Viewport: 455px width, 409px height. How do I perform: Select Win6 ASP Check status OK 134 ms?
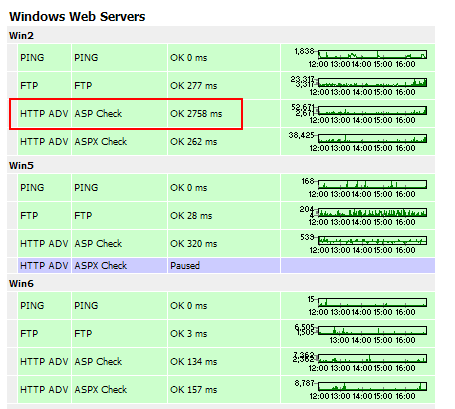(193, 361)
